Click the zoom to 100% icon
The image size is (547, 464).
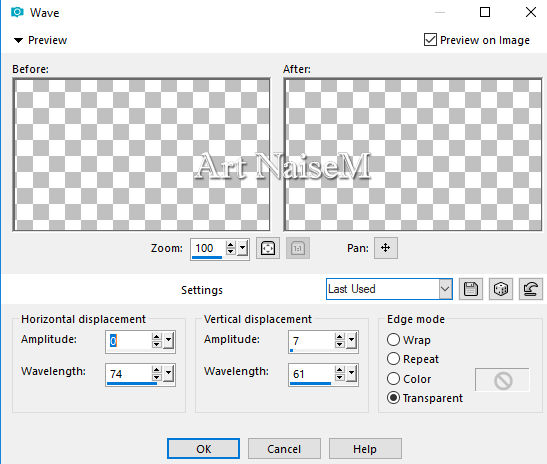point(298,248)
